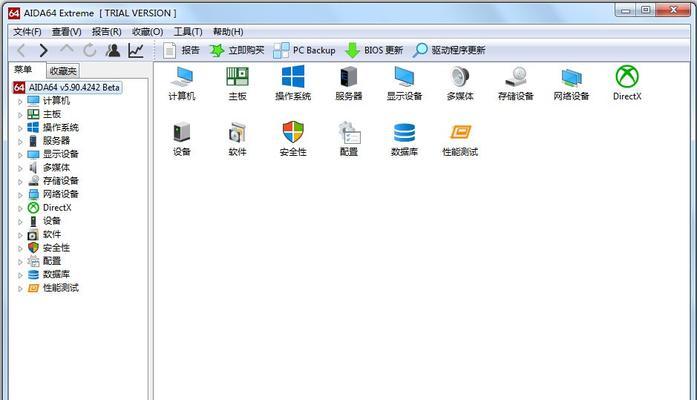Viewport: 697px width, 400px height.
Task: Select 主板 label in the sidebar tree
Action: [x=52, y=114]
